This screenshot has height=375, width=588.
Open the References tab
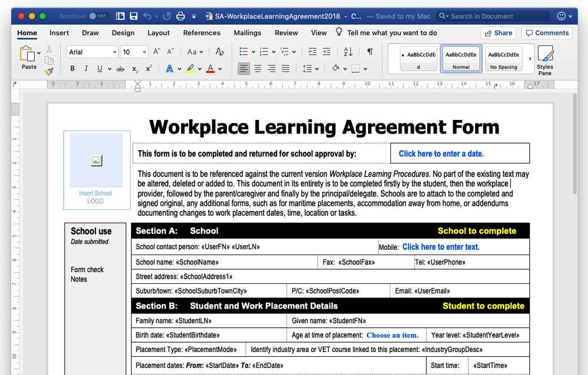point(202,33)
